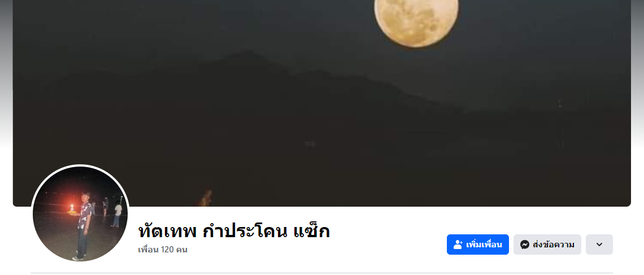Screen dimensions: 644x275
Task: Click the glowing candle in the profile picture
Action: tap(72, 209)
